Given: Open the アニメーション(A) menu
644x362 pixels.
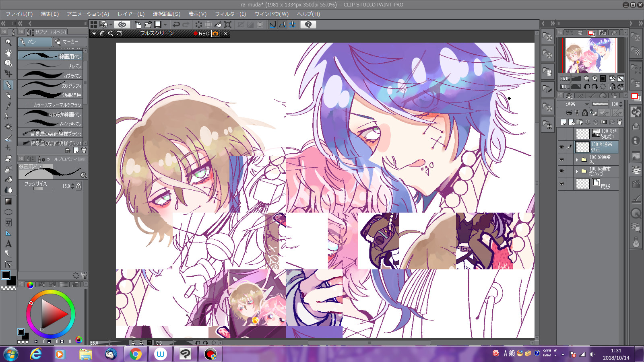Looking at the screenshot, I should click(88, 14).
